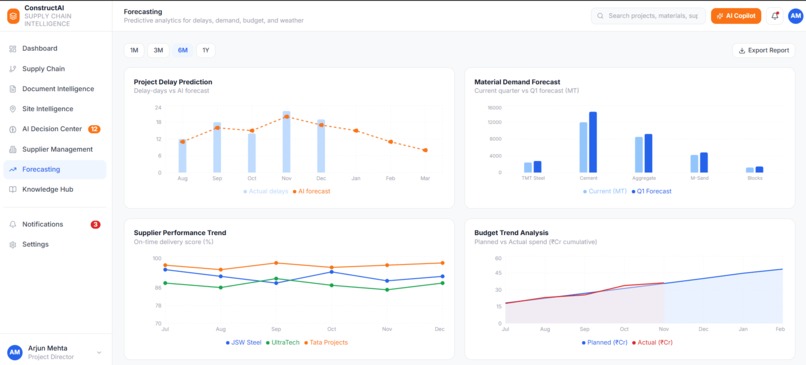This screenshot has height=365, width=806.
Task: Click the AI Decision Center 12 badge
Action: [x=94, y=129]
